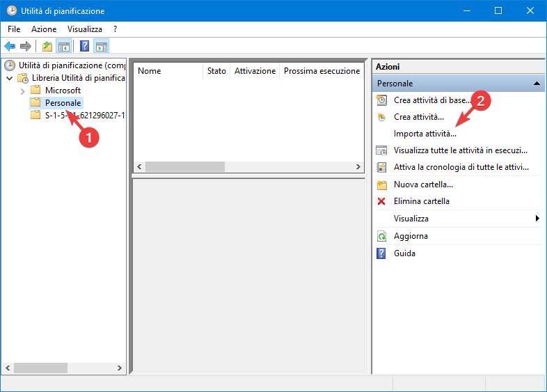This screenshot has width=547, height=392.
Task: Open the Azione menu
Action: [x=44, y=29]
